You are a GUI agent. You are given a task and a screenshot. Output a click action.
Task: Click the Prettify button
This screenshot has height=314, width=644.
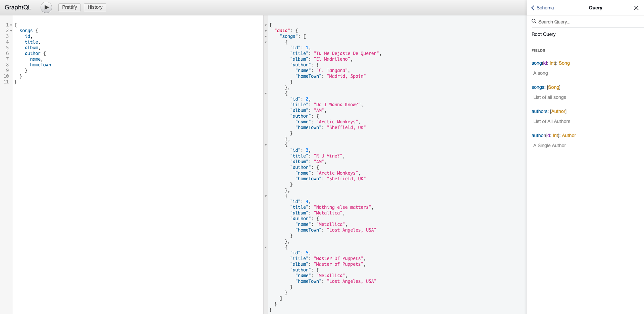[x=69, y=7]
